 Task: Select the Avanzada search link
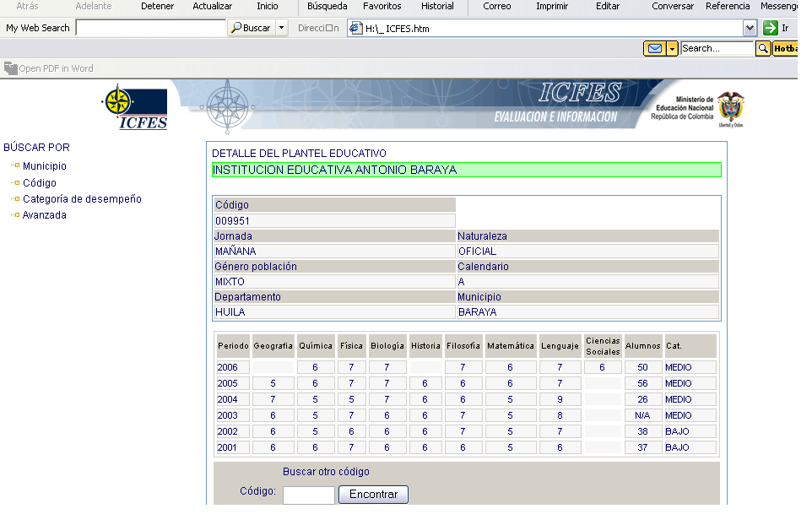45,215
